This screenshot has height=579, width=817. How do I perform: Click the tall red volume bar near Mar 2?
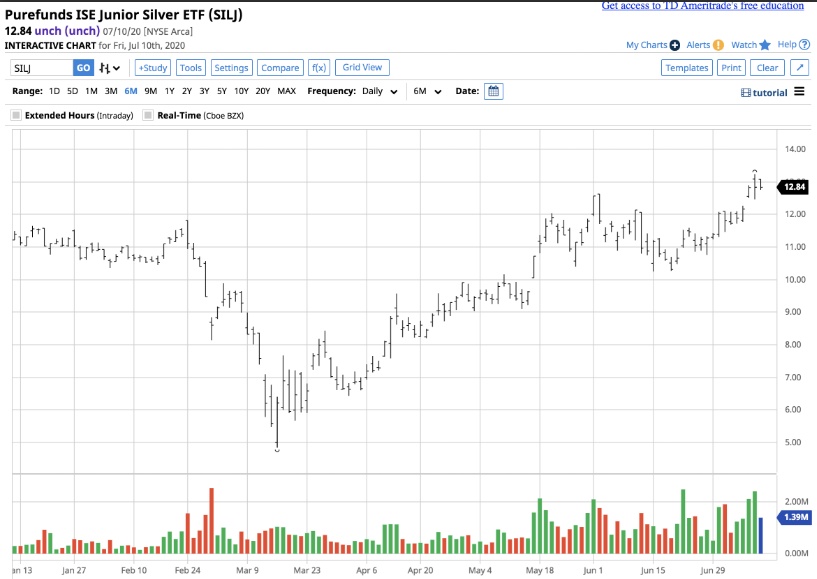coord(212,521)
